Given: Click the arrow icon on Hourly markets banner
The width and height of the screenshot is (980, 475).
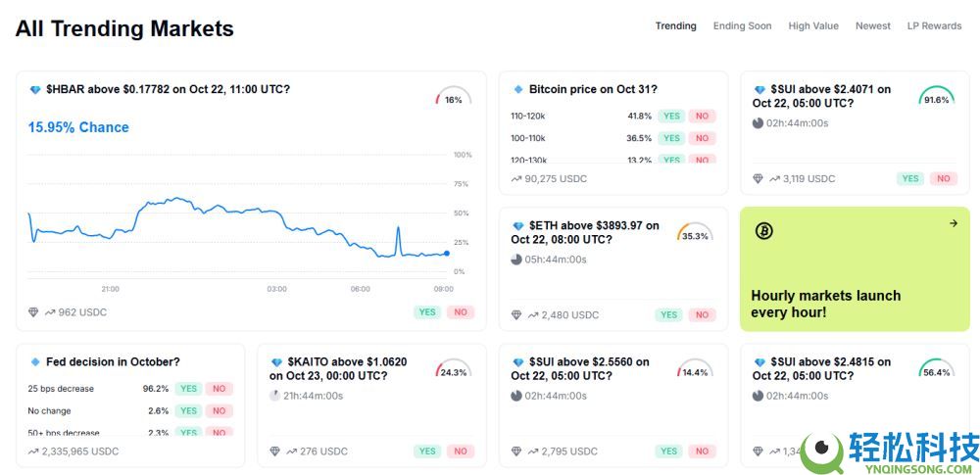Looking at the screenshot, I should coord(954,223).
